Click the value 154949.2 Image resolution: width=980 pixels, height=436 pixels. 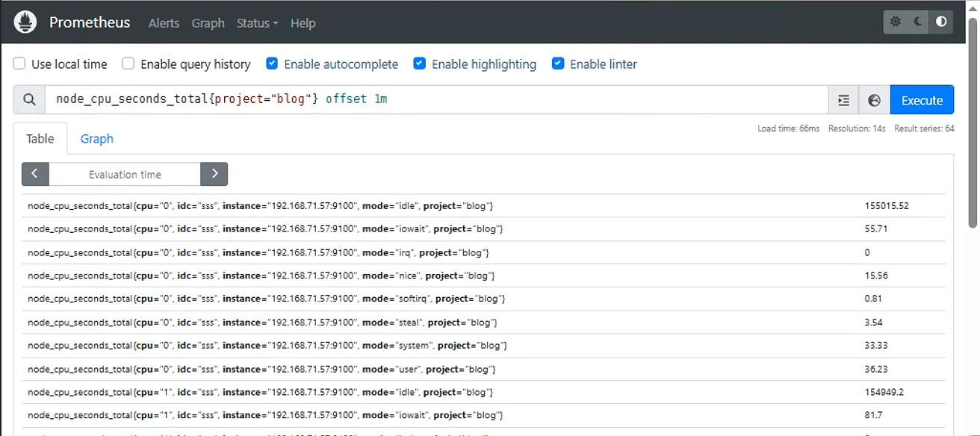click(x=884, y=392)
